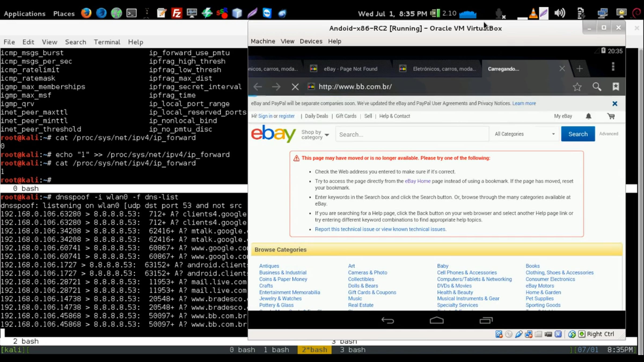Go forward in the Android browser
Viewport: 644px width, 362px height.
(276, 87)
